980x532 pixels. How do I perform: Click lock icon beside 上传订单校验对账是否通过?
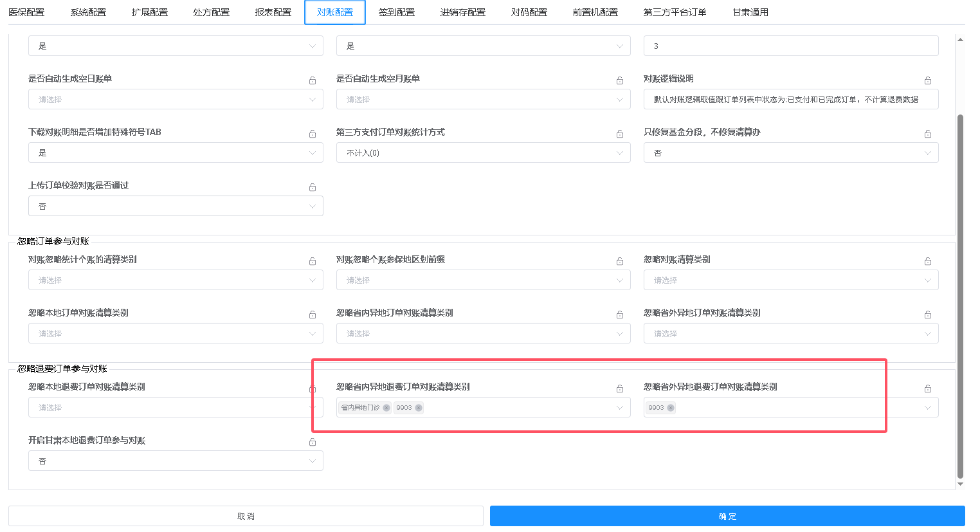tap(313, 187)
